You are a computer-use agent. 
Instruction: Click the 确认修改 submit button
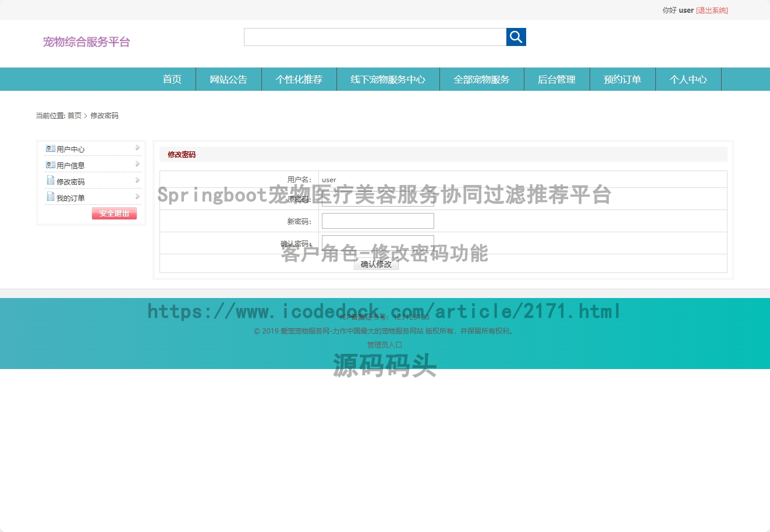click(376, 264)
